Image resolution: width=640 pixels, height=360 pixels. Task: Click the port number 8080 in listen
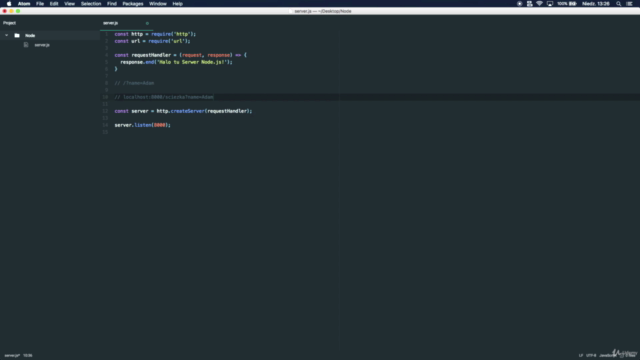pos(160,125)
